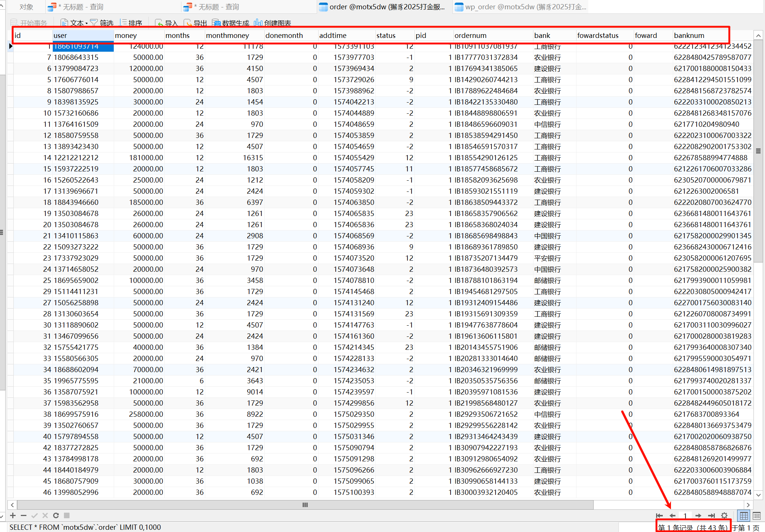
Task: Switch to the wp_order @motx5dw tab
Action: tap(520, 7)
